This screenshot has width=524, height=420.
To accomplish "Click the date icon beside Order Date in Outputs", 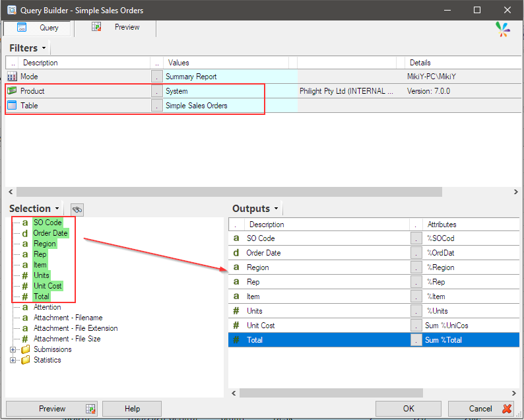I will [x=236, y=253].
